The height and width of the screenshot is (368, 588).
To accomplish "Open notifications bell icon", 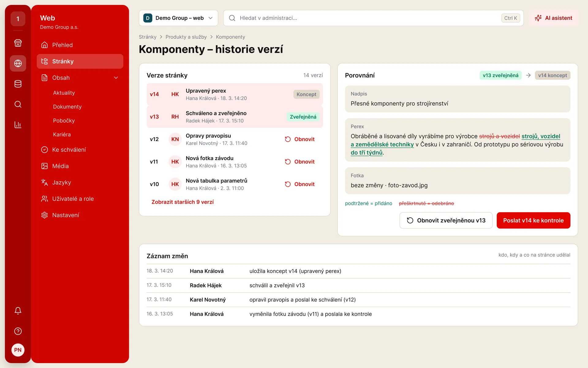I will coord(18,311).
